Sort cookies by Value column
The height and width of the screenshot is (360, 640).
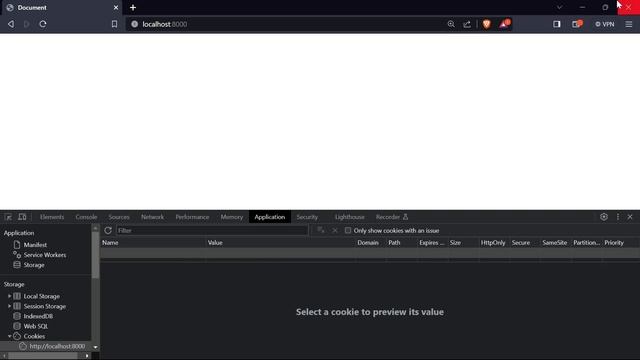click(281, 242)
